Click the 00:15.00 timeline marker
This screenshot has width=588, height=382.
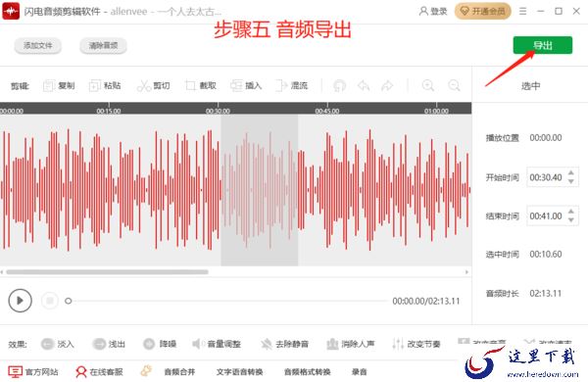pyautogui.click(x=109, y=111)
